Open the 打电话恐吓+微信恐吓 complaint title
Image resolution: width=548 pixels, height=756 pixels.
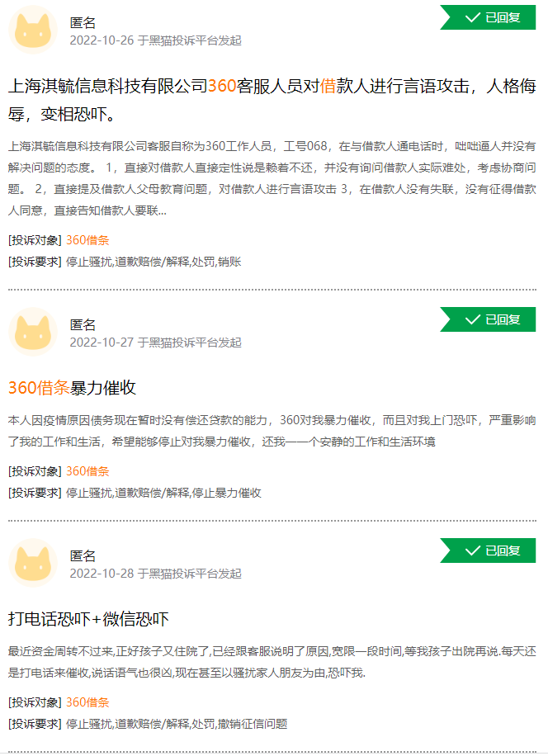click(x=88, y=619)
